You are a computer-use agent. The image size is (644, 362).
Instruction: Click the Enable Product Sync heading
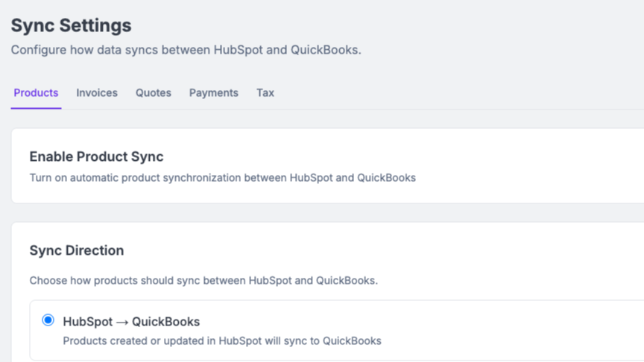point(96,156)
